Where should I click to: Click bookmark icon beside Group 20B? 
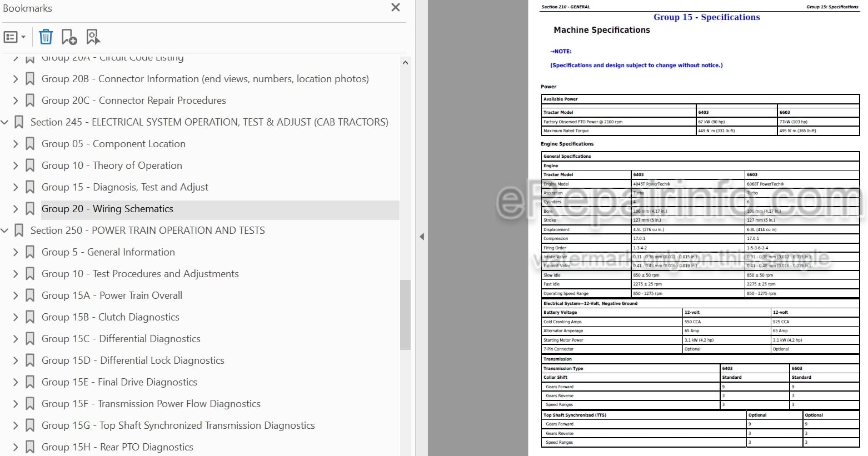pos(31,79)
